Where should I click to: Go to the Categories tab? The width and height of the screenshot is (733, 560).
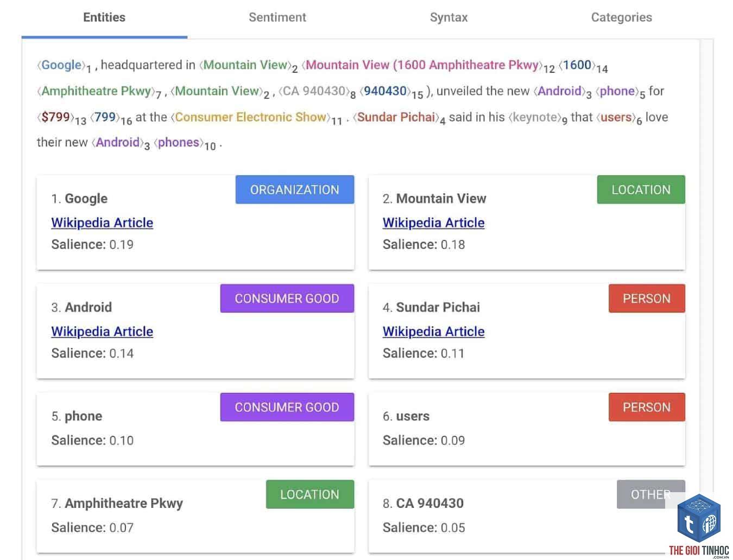pos(622,17)
